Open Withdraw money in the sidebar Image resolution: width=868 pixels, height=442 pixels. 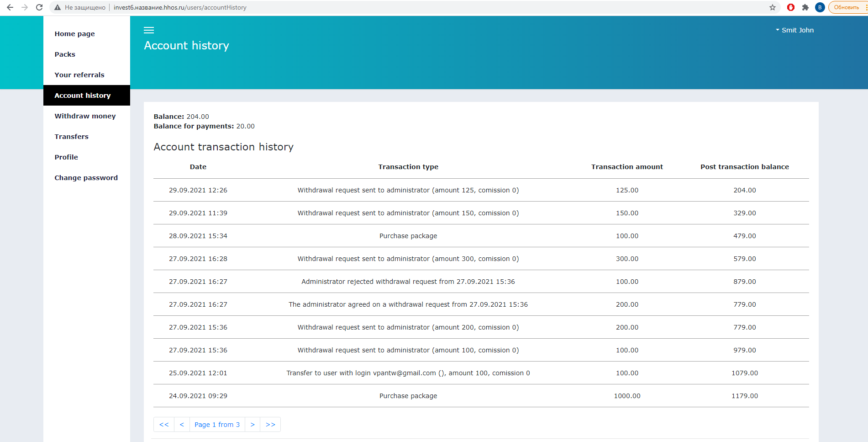click(x=87, y=116)
